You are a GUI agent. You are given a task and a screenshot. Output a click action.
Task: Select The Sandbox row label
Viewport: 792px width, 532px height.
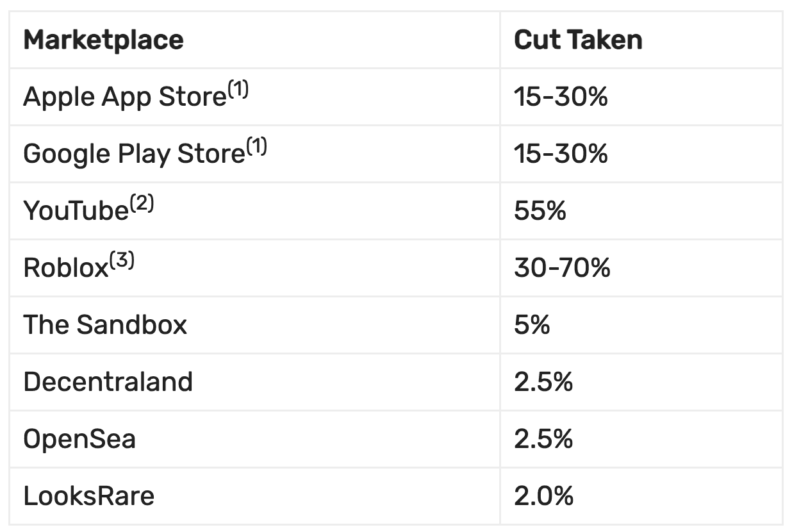pyautogui.click(x=105, y=325)
